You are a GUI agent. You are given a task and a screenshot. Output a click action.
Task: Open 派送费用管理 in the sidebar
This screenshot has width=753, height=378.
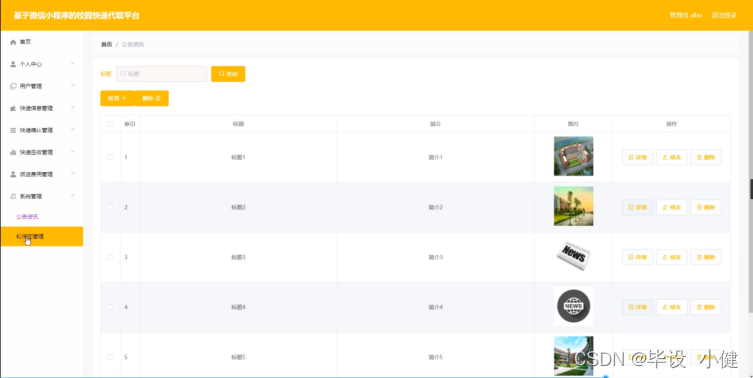click(41, 174)
